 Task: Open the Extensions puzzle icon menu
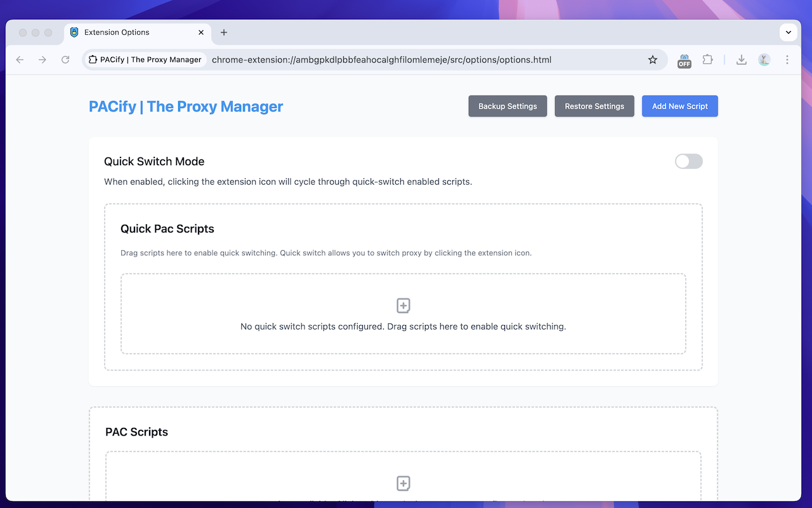tap(707, 60)
